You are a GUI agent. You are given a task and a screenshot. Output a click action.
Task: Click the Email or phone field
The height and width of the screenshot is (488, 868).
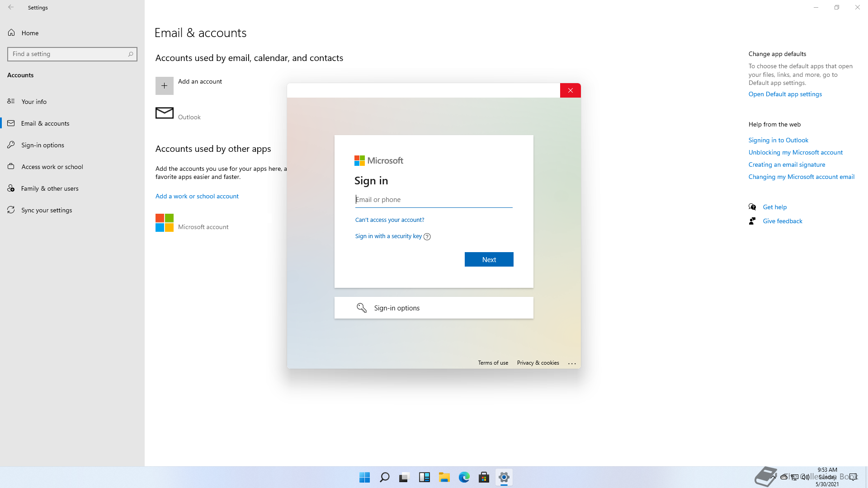click(x=434, y=200)
